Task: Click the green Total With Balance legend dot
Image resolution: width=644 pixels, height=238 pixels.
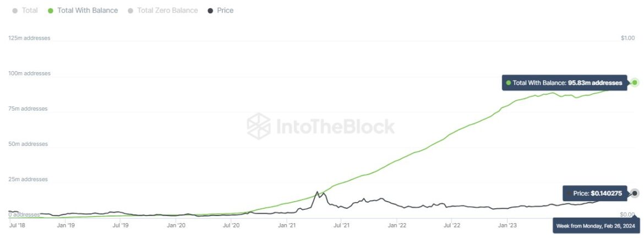Action: pyautogui.click(x=51, y=10)
